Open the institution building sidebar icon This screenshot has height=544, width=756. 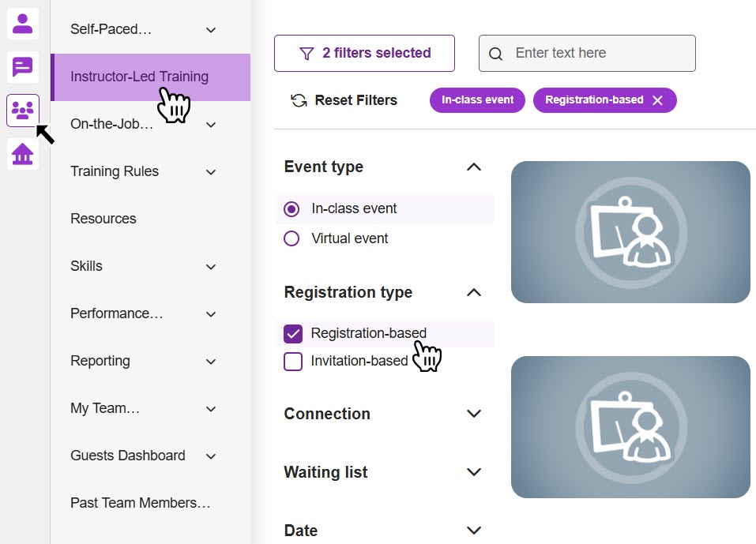tap(23, 154)
